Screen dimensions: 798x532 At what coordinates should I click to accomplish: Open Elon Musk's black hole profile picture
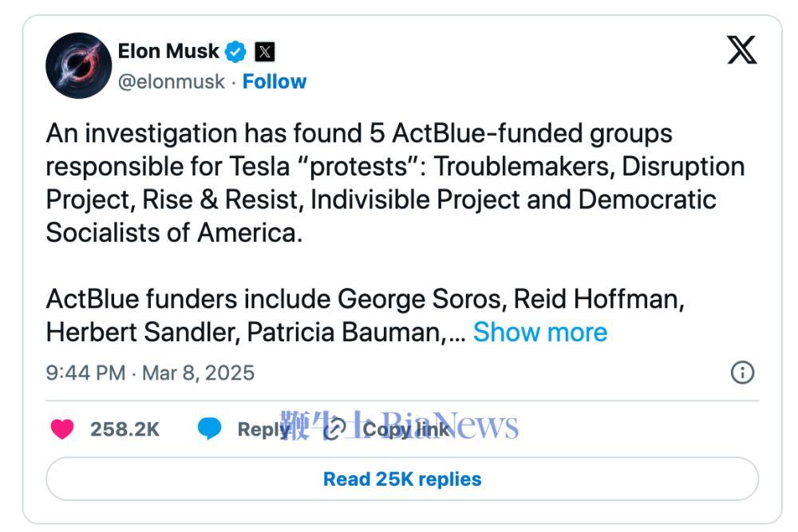coord(78,65)
